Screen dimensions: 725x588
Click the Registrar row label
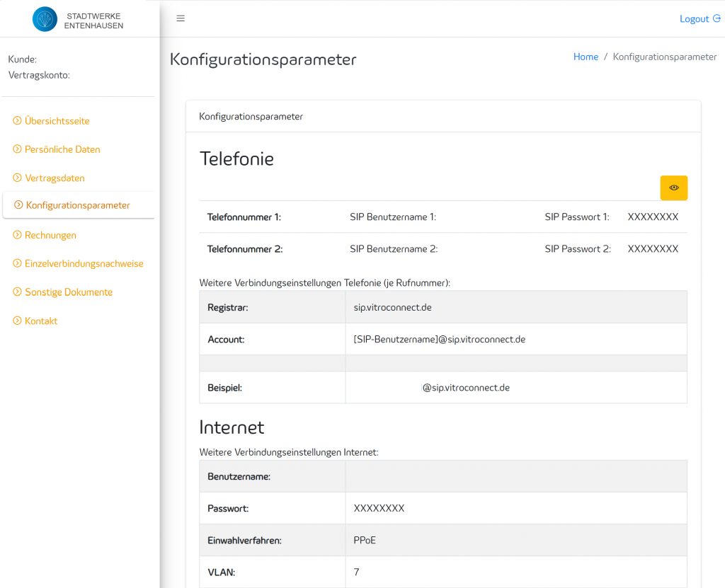pyautogui.click(x=228, y=307)
